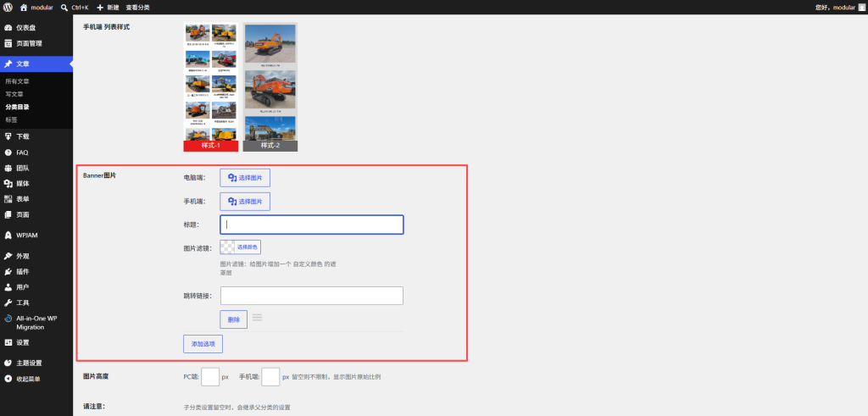The image size is (868, 416).
Task: Click the 设置 settings icon
Action: click(8, 342)
